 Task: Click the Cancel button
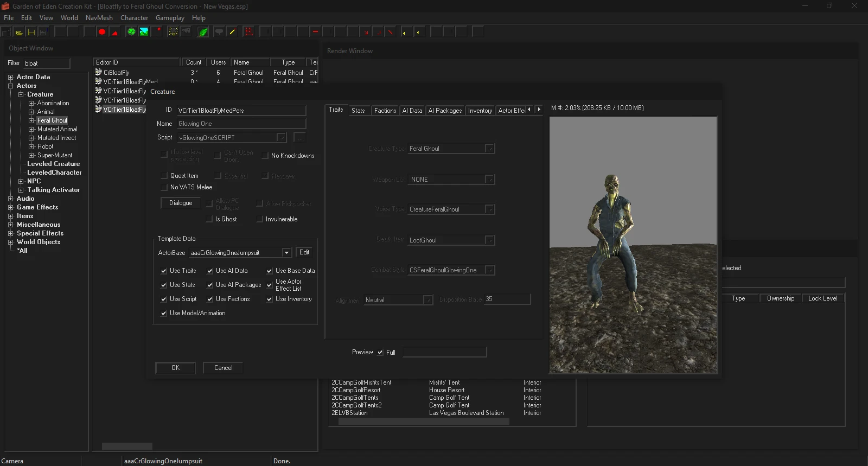click(223, 368)
